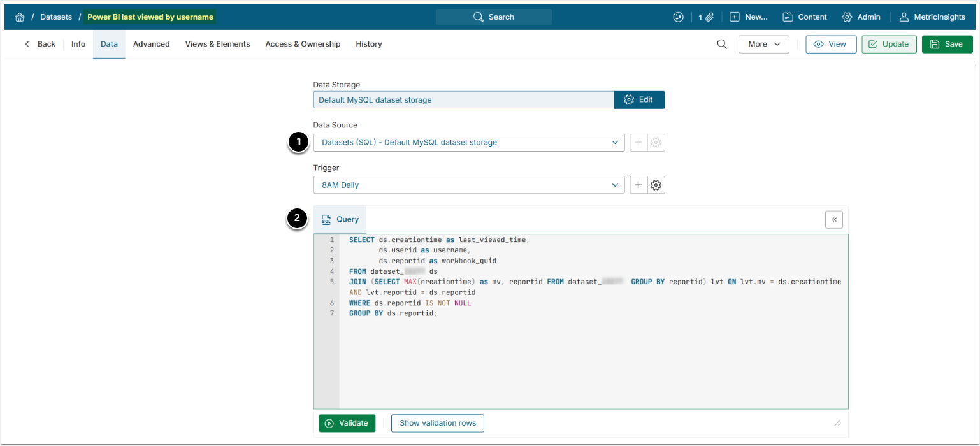980x446 pixels.
Task: Expand the Trigger 8AM Daily dropdown
Action: point(468,185)
